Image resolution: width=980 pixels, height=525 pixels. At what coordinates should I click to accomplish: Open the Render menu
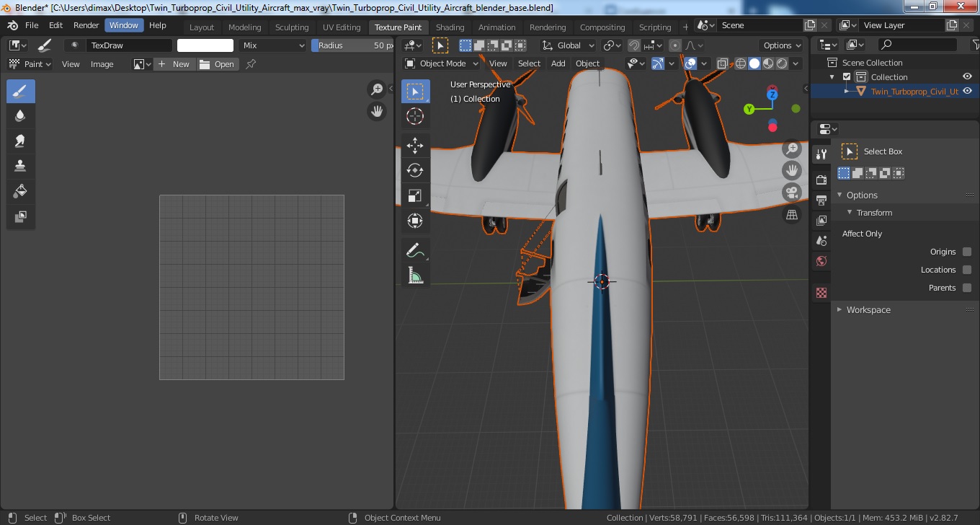86,25
